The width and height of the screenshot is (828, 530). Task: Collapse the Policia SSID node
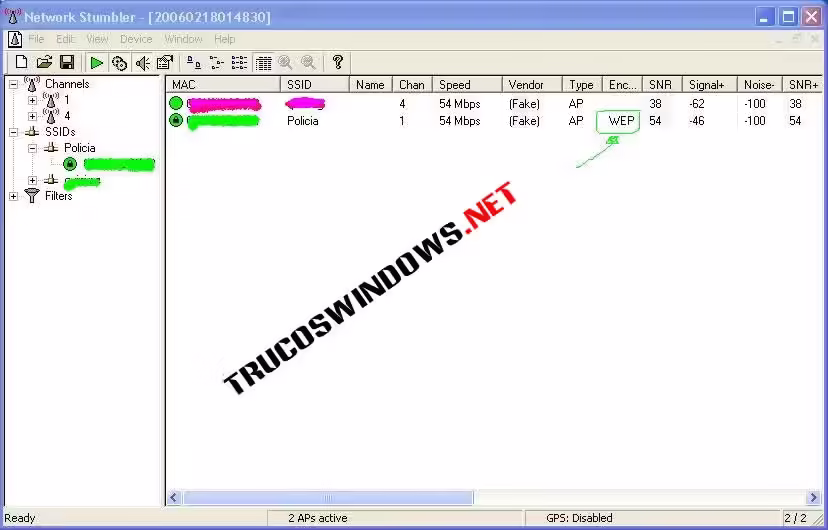click(32, 148)
